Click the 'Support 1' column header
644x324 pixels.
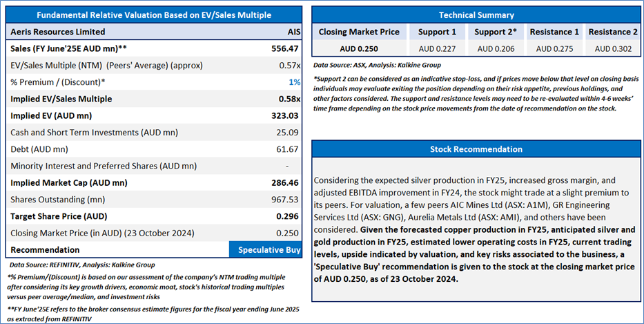[x=437, y=32]
